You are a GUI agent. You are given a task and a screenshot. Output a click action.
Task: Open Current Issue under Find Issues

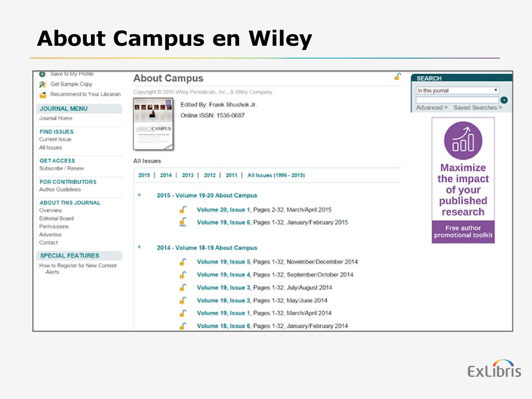tap(55, 139)
